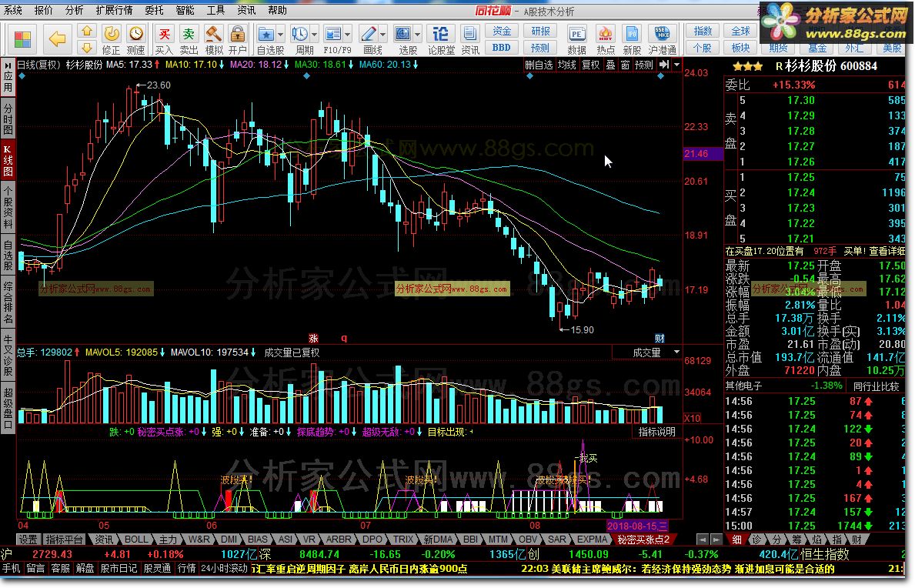Toggle 复权 price adjustment on chart
The width and height of the screenshot is (915, 588).
point(590,65)
